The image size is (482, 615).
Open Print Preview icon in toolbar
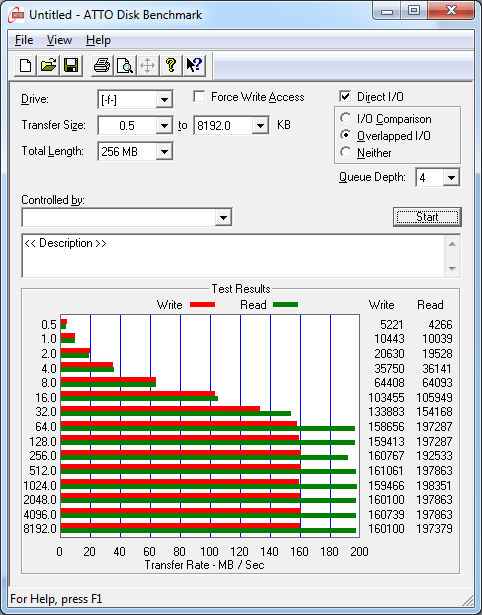125,65
